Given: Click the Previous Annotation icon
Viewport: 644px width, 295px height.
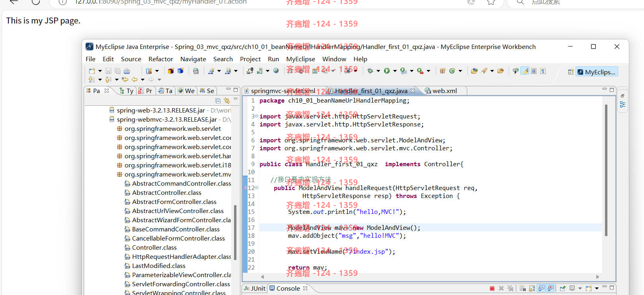Looking at the screenshot, I should point(107,80).
